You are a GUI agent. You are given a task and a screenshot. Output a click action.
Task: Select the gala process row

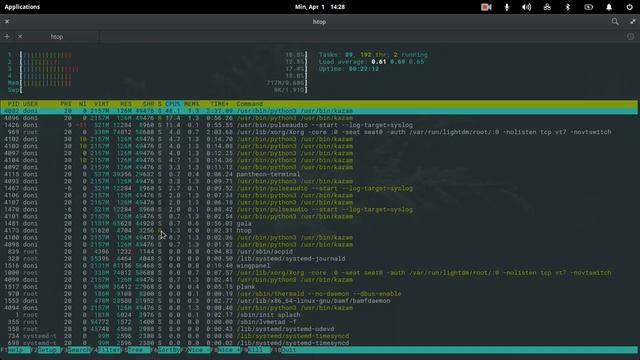pos(319,224)
